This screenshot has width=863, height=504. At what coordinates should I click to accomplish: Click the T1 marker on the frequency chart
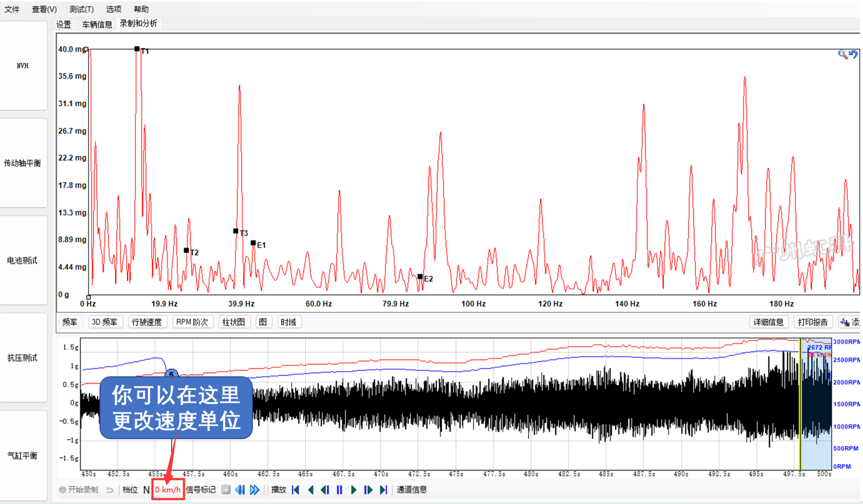coord(137,48)
